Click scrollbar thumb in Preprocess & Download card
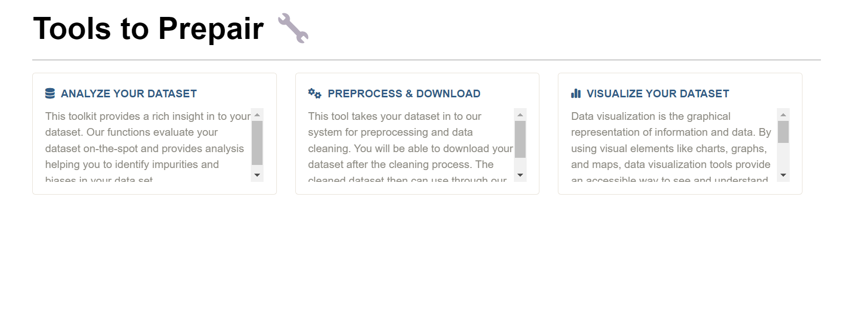868x335 pixels. (x=520, y=139)
